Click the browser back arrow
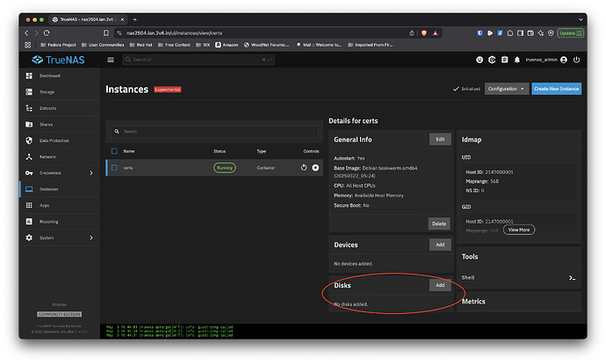This screenshot has width=606, height=364. [26, 33]
